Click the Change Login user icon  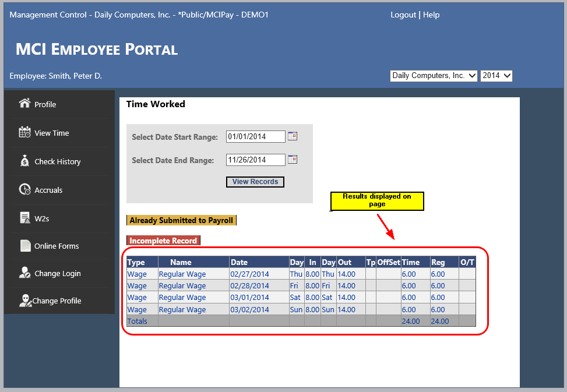(24, 273)
